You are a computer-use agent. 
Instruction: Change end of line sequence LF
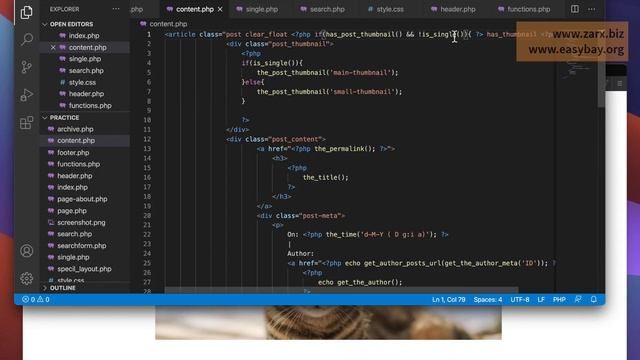541,300
